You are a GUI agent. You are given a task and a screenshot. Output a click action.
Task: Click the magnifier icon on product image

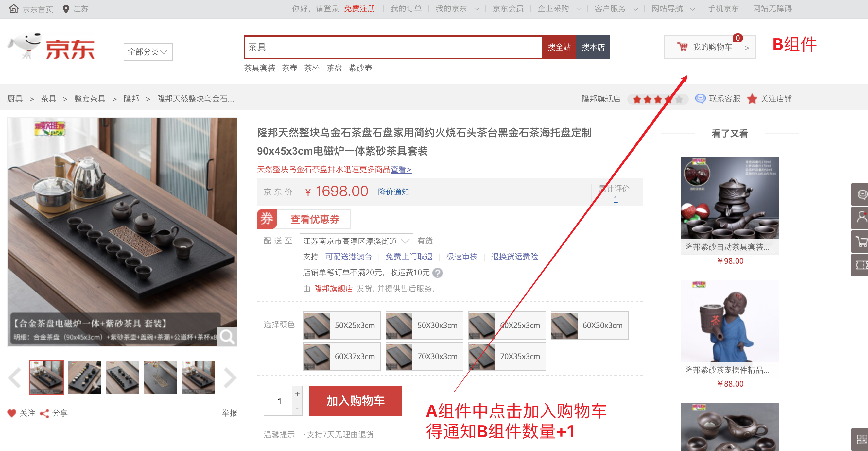pos(227,336)
